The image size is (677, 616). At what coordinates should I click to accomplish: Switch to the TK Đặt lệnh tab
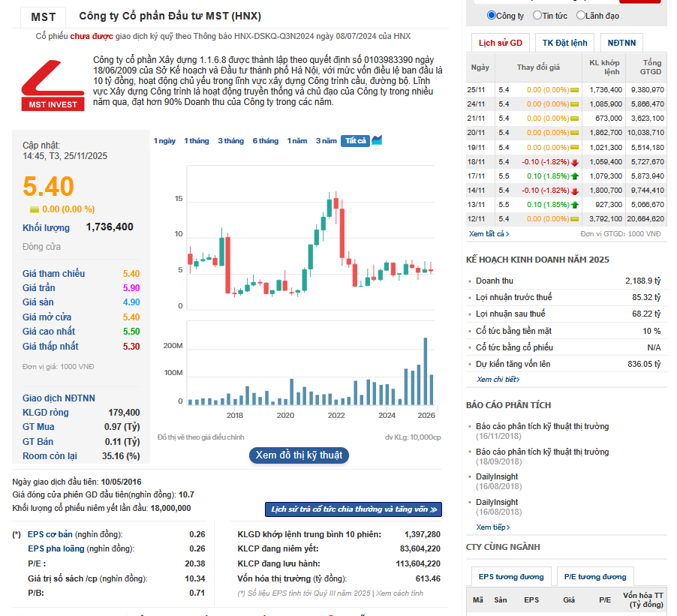(564, 43)
